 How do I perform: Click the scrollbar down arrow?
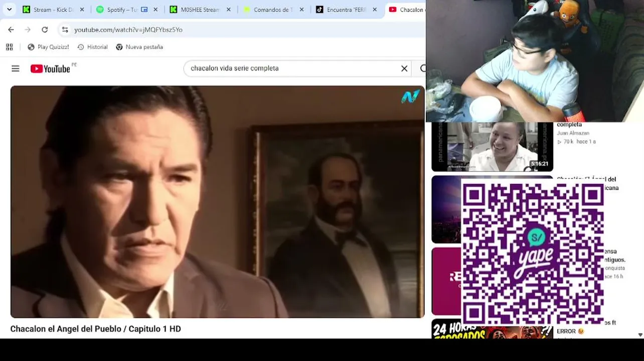(x=640, y=335)
